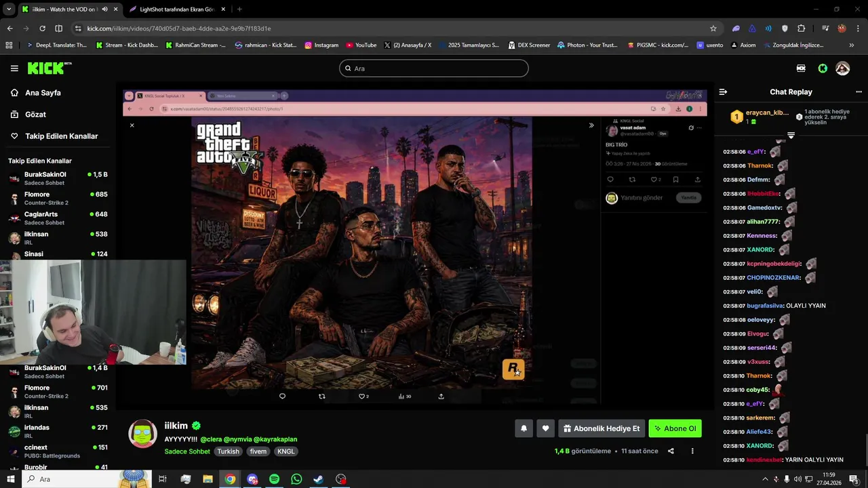The width and height of the screenshot is (868, 488).
Task: Open Flomore channel with 701 viewers
Action: (58, 392)
